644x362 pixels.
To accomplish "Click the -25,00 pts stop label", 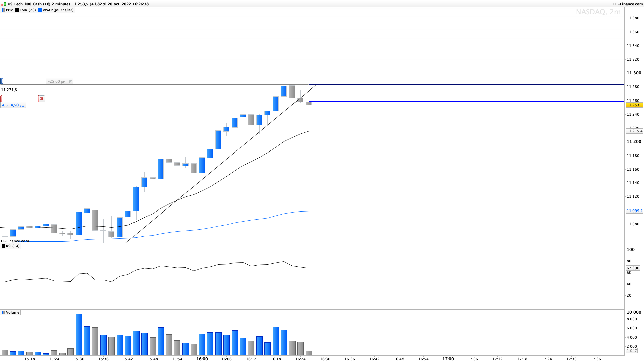I will click(x=56, y=81).
